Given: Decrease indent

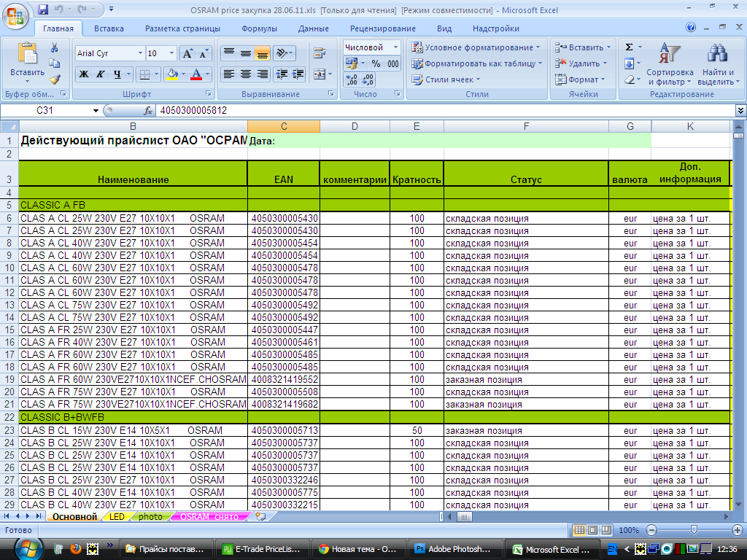Looking at the screenshot, I should tap(282, 74).
